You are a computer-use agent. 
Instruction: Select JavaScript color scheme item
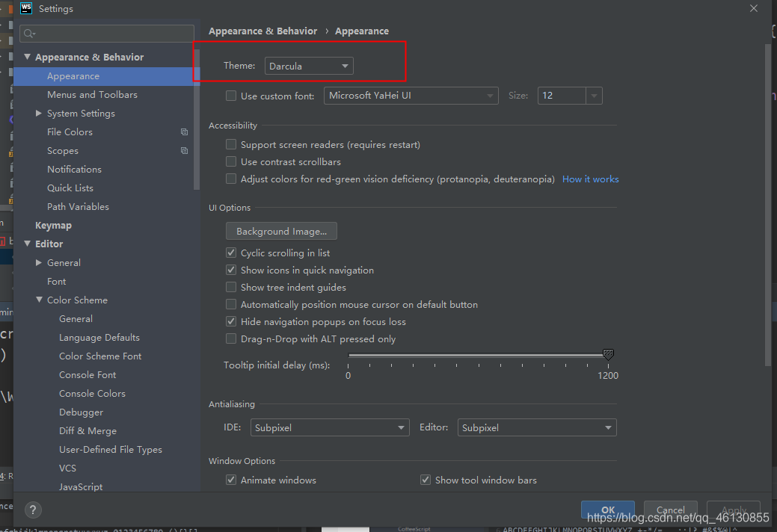click(81, 487)
